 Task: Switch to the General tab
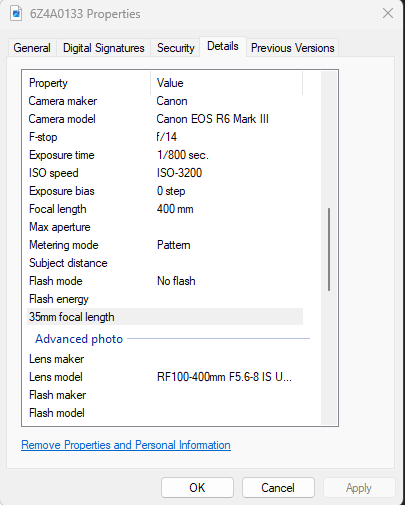tap(32, 48)
